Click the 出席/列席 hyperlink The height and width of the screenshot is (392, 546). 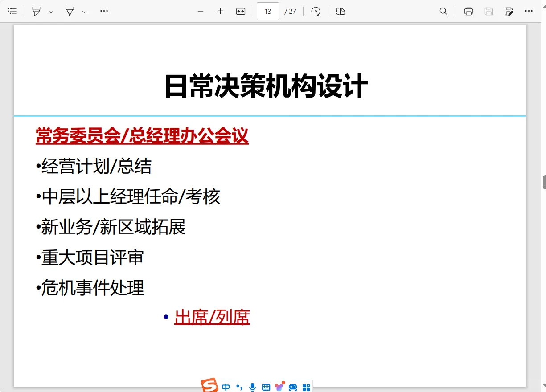point(212,316)
